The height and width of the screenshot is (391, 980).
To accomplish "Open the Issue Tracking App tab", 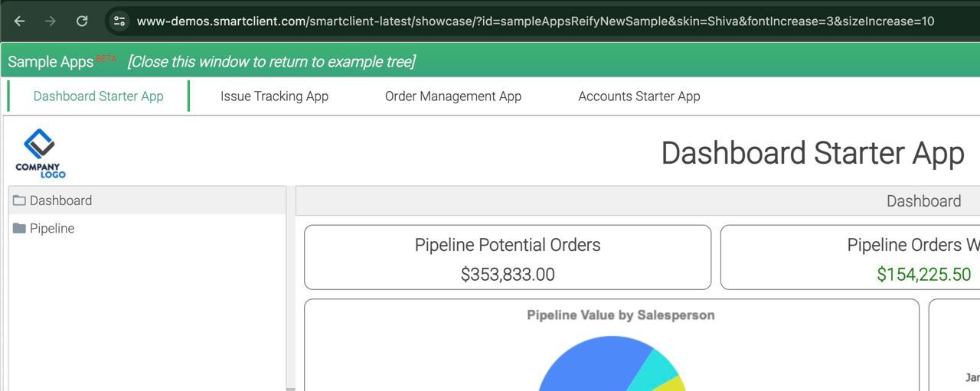I will 274,96.
